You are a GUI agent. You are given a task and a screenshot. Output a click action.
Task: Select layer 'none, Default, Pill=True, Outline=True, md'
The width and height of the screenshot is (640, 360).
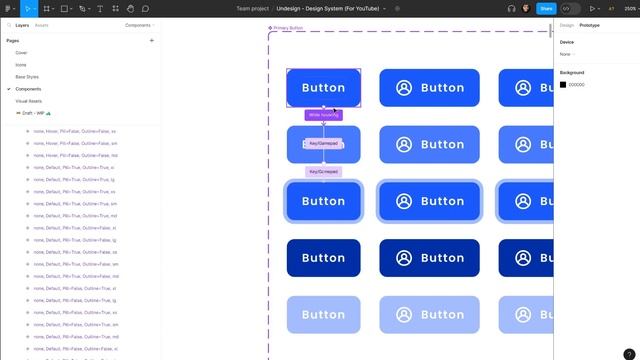(75, 216)
